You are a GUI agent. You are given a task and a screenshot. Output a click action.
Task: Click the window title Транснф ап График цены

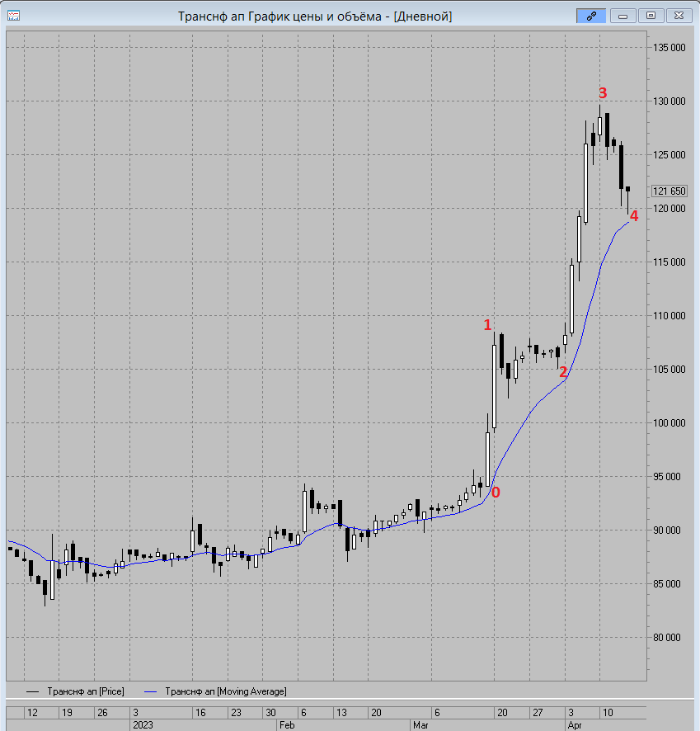click(x=315, y=17)
